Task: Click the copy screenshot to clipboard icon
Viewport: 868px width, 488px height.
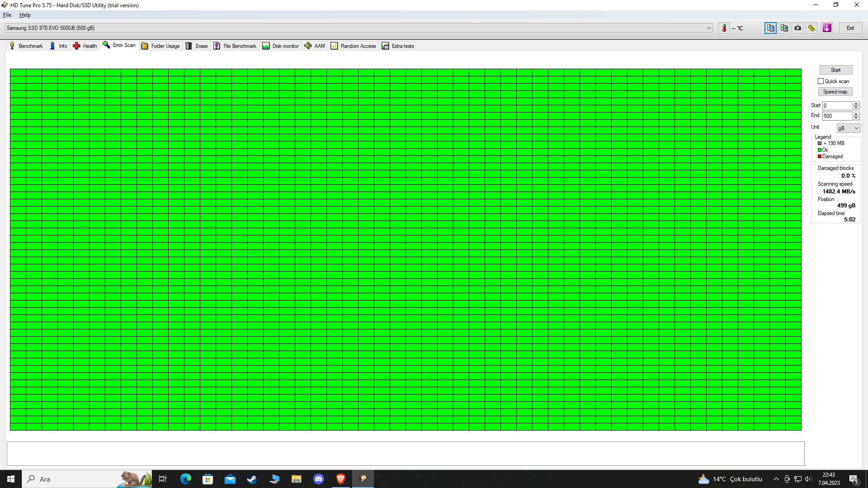Action: [x=784, y=28]
